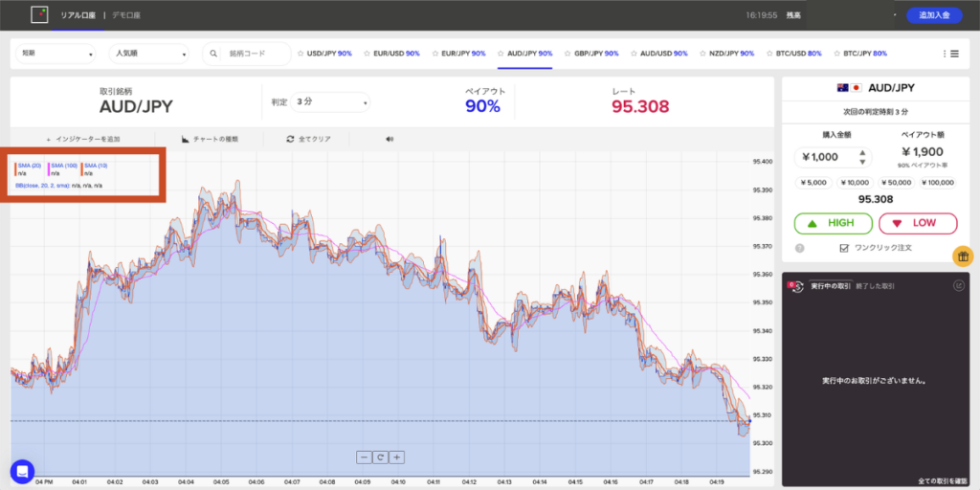This screenshot has height=490, width=980.
Task: Click the SMA (100) magenta legend swatch
Action: [x=49, y=169]
